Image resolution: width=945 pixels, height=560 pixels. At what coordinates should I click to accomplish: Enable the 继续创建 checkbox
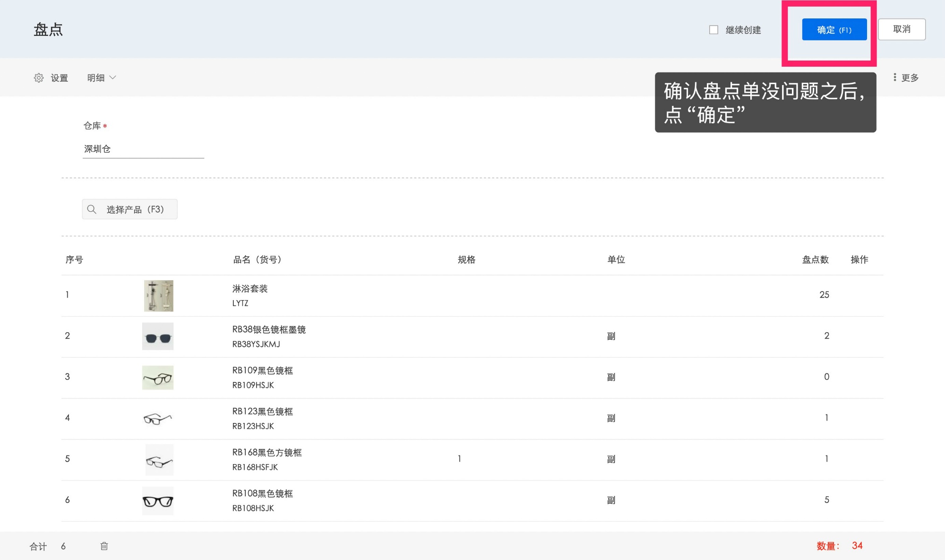pyautogui.click(x=713, y=30)
